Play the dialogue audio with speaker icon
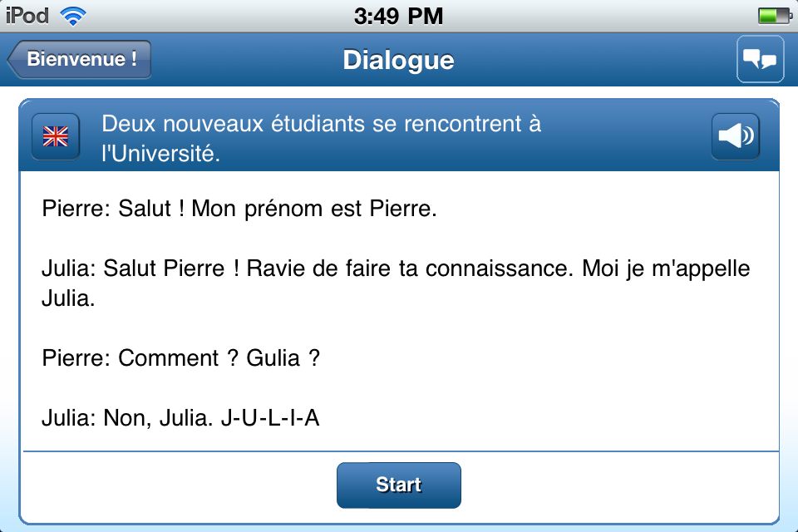Screen dimensions: 798x532 [736, 136]
